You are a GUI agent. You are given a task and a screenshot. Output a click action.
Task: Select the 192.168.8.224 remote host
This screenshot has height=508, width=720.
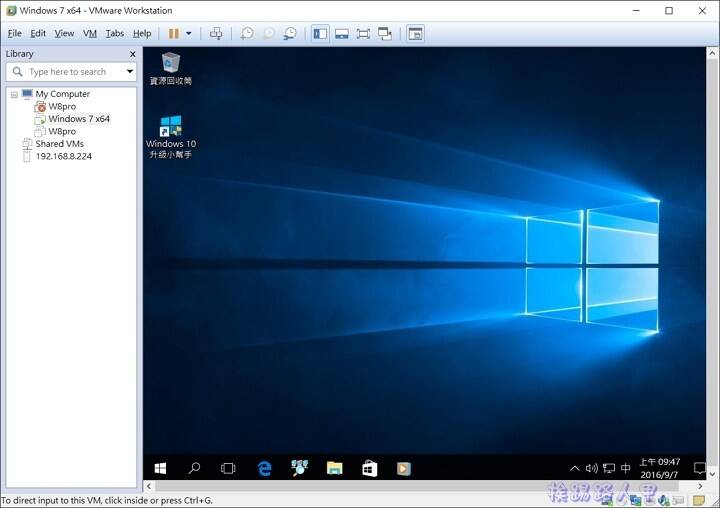pos(58,156)
